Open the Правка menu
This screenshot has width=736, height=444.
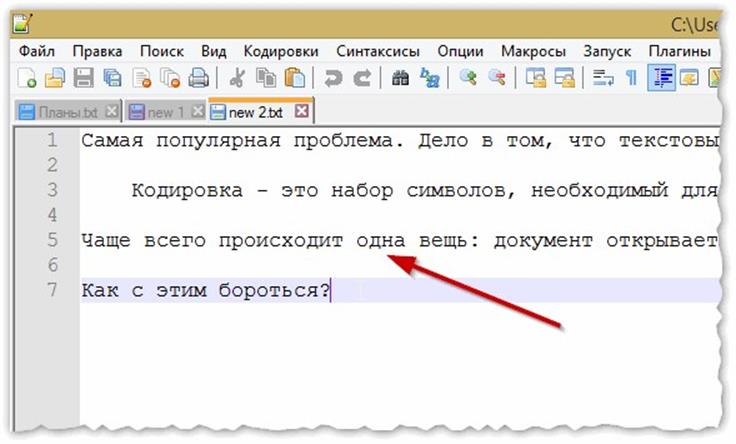tap(97, 51)
